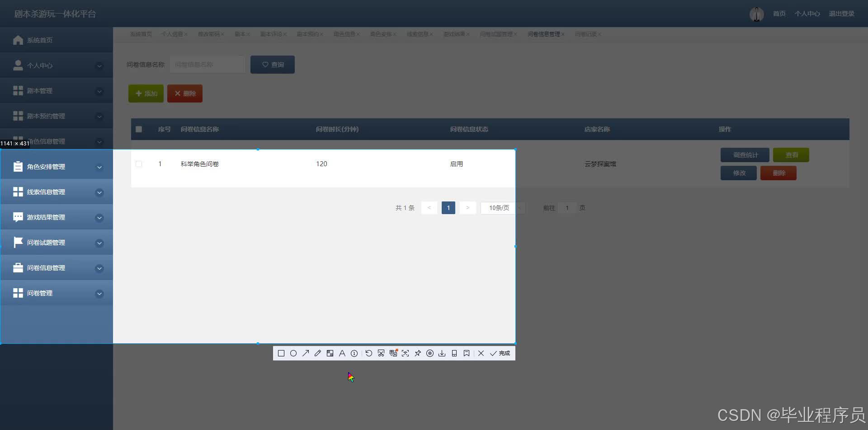Image resolution: width=868 pixels, height=430 pixels.
Task: Expand the 问卷管理 sidebar chevron
Action: click(x=99, y=294)
